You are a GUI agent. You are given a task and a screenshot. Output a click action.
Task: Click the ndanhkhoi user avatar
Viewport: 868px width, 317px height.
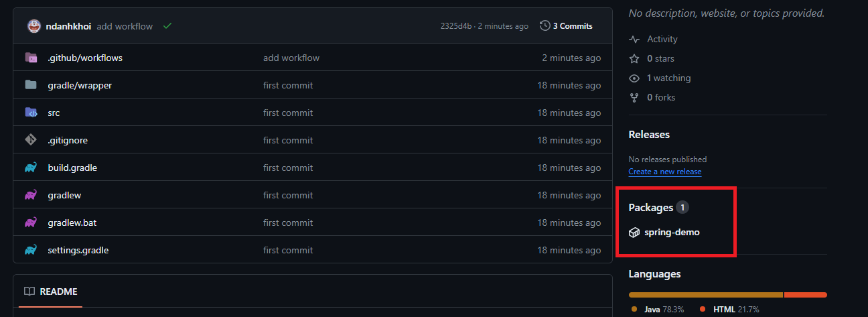pyautogui.click(x=34, y=26)
